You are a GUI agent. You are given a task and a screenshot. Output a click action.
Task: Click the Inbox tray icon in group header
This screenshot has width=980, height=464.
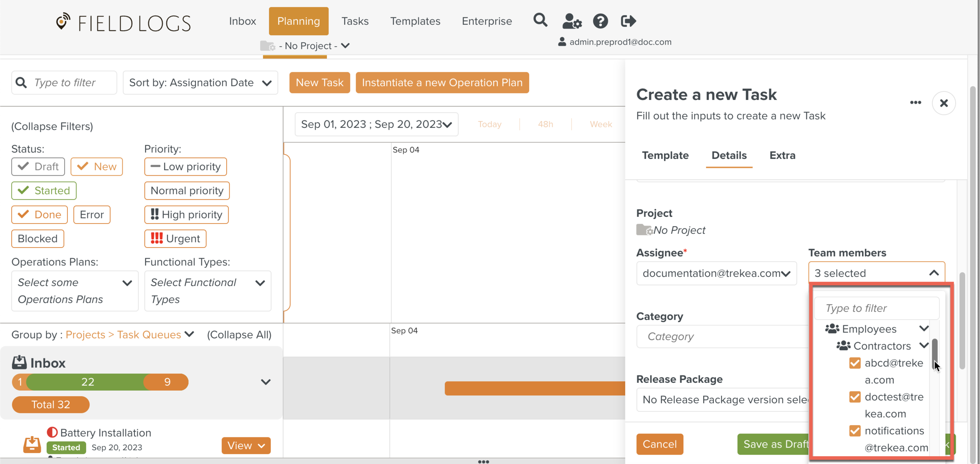(19, 362)
